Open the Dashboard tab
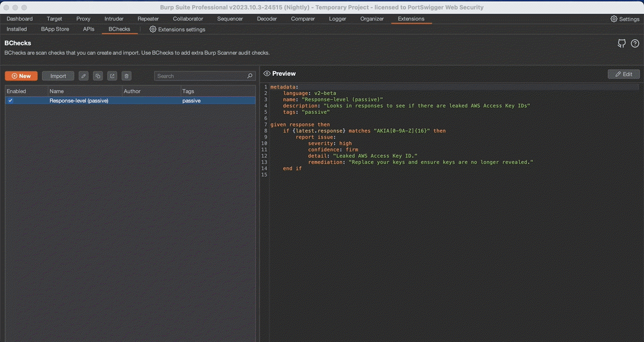Screen dimensions: 644x342 point(20,19)
